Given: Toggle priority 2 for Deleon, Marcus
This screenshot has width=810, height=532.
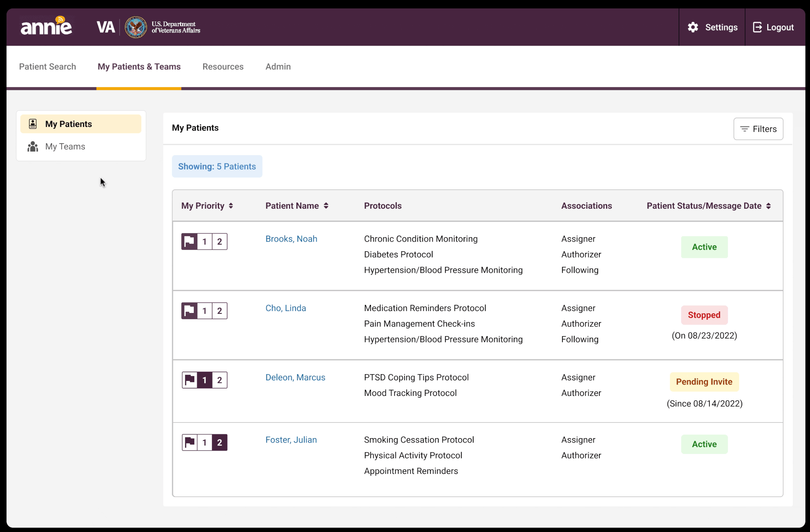Looking at the screenshot, I should (x=220, y=380).
